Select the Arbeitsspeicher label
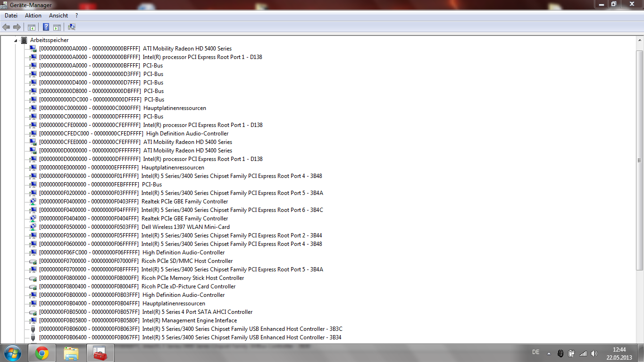 pyautogui.click(x=49, y=40)
